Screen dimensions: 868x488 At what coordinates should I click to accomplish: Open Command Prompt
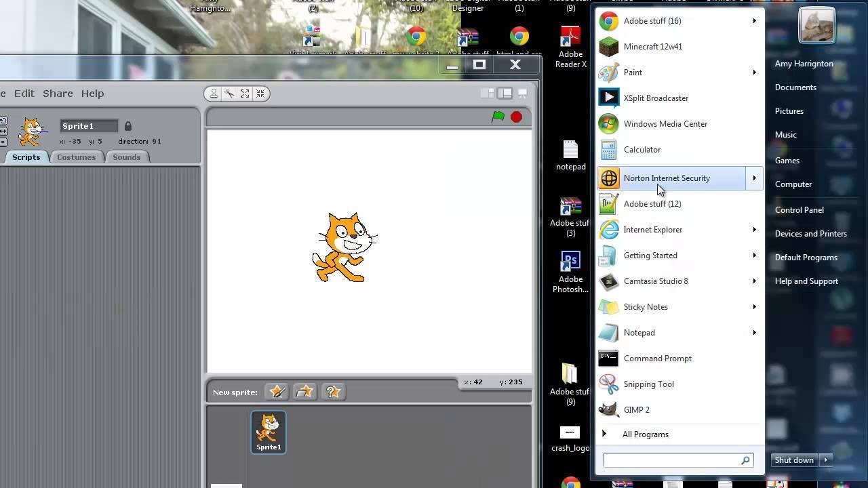pyautogui.click(x=680, y=359)
